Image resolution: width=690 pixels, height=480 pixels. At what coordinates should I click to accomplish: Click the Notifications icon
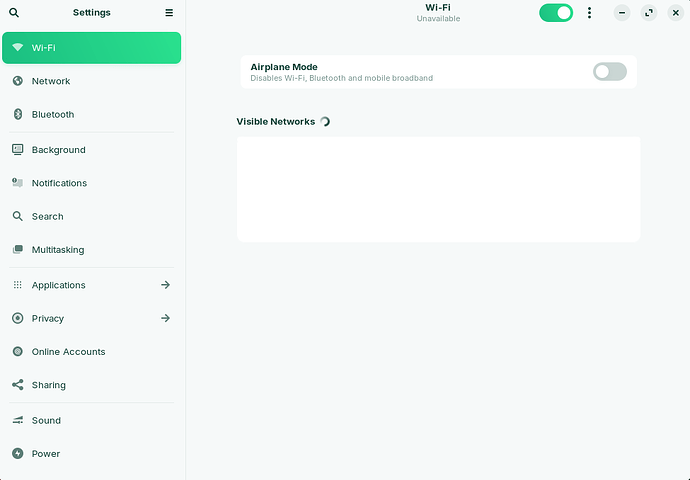[18, 183]
